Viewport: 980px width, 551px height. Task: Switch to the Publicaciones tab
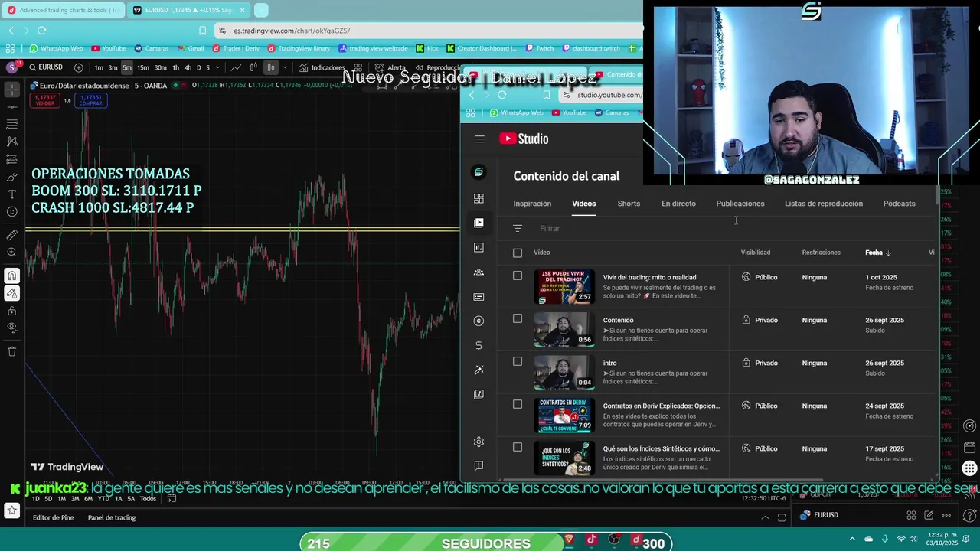point(740,204)
